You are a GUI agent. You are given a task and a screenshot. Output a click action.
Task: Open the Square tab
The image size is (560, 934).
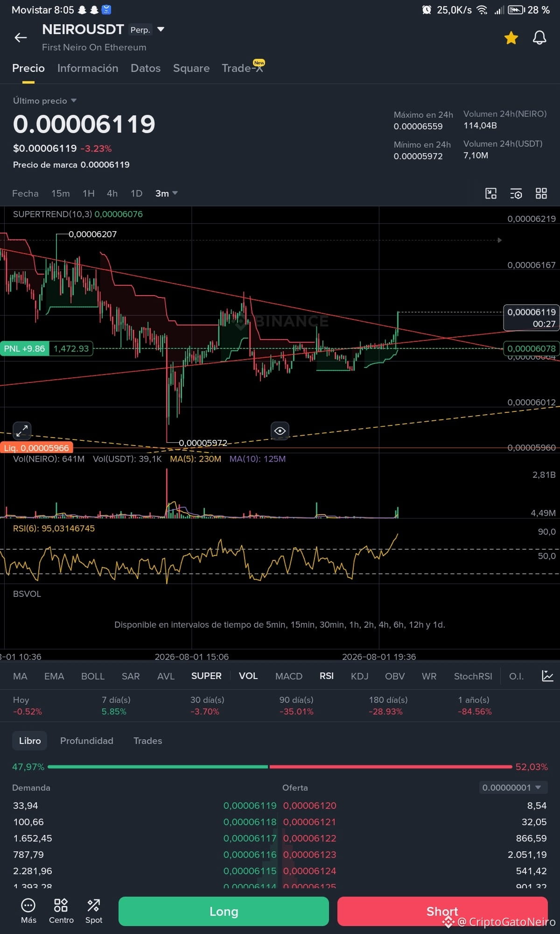coord(191,68)
